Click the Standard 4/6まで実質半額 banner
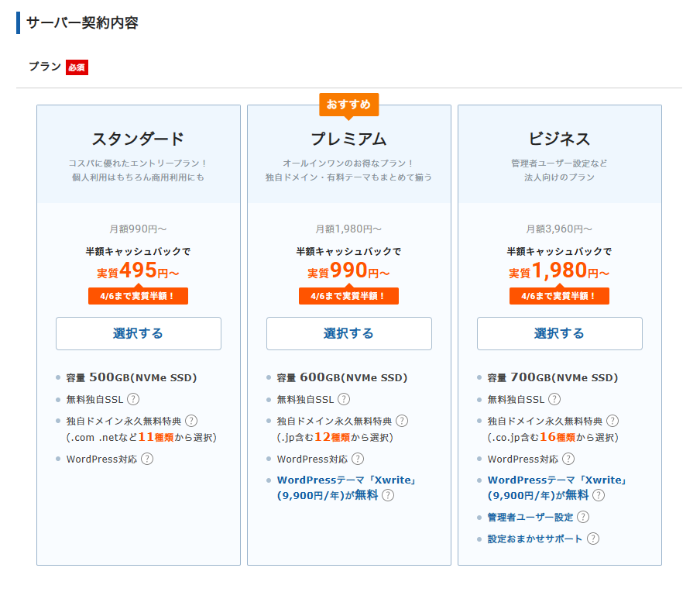 tap(138, 296)
